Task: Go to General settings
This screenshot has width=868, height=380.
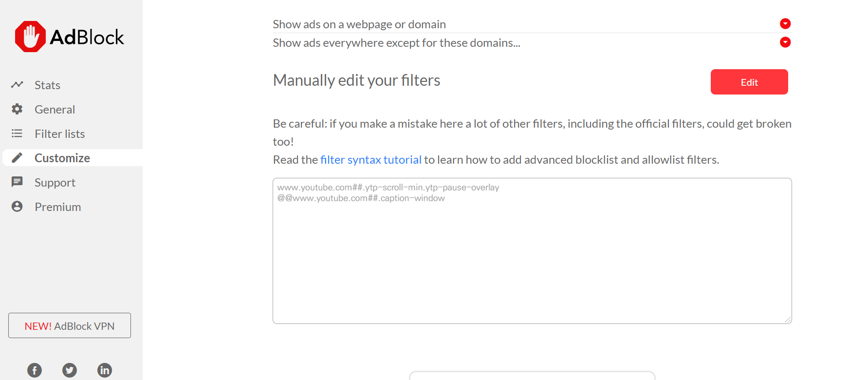Action: [x=55, y=110]
